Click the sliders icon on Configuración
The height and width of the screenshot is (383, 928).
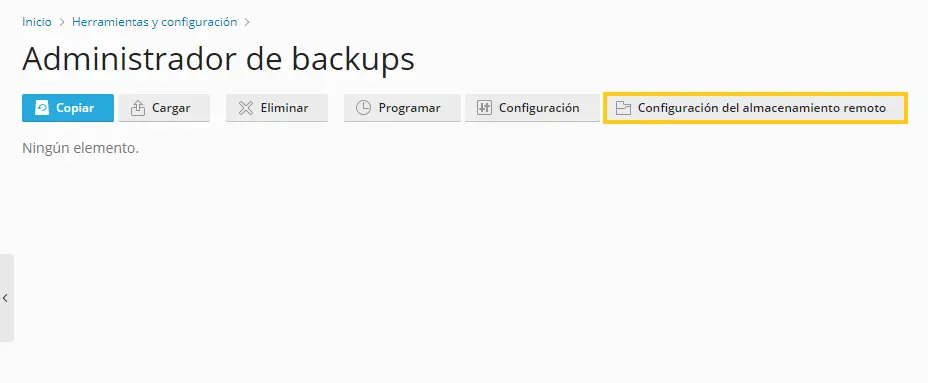pos(484,108)
